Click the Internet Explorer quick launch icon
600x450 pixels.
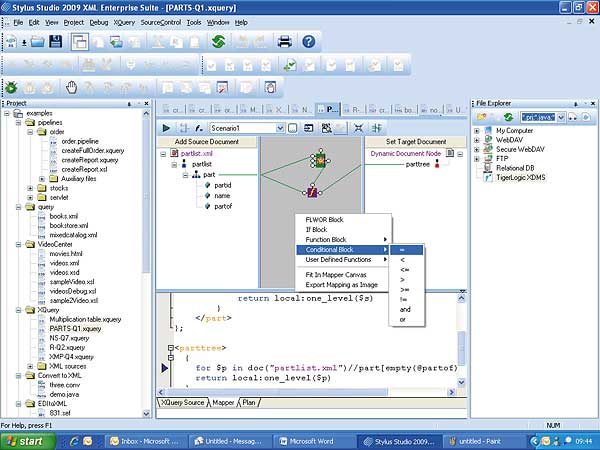pos(74,441)
